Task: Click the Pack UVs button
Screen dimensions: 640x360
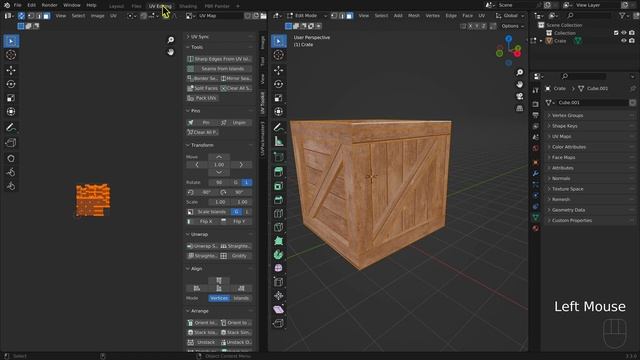Action: pos(202,98)
